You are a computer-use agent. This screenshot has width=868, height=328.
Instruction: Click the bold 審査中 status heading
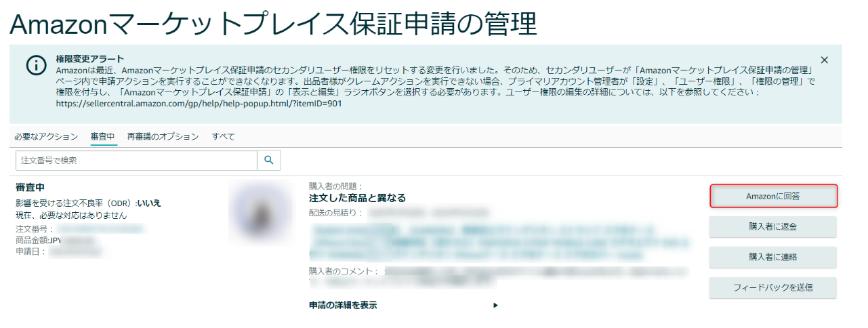pos(30,187)
